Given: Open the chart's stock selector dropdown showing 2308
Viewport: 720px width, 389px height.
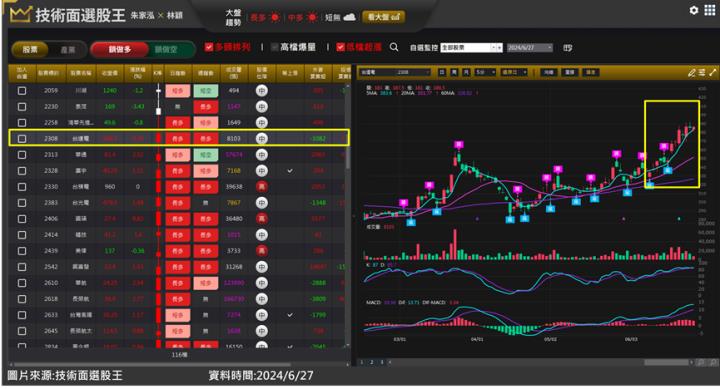Looking at the screenshot, I should click(395, 72).
